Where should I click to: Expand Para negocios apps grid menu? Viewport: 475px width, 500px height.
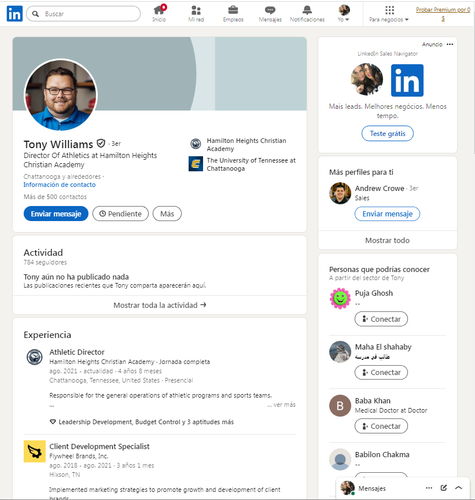[x=389, y=13]
